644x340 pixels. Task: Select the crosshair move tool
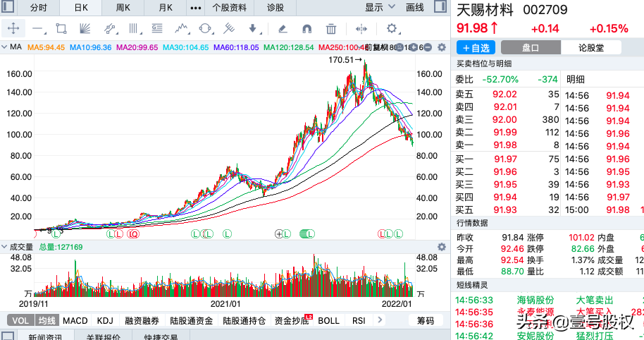[x=13, y=28]
